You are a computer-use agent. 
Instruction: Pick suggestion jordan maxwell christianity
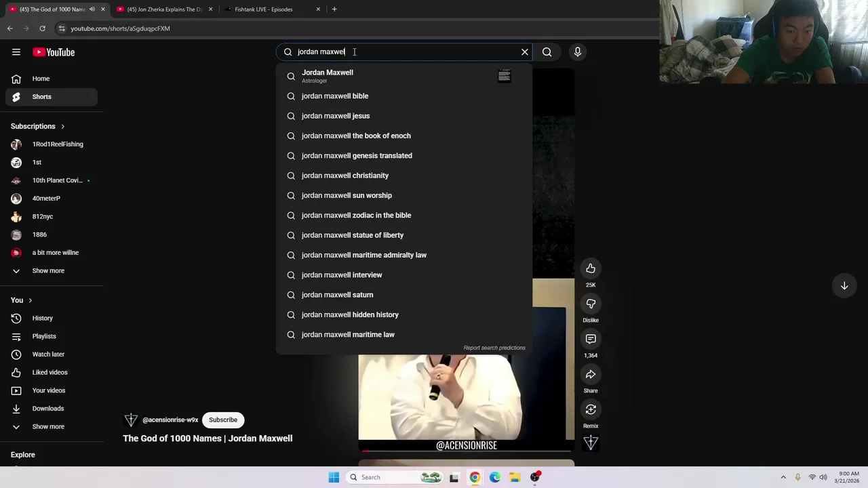point(403,176)
